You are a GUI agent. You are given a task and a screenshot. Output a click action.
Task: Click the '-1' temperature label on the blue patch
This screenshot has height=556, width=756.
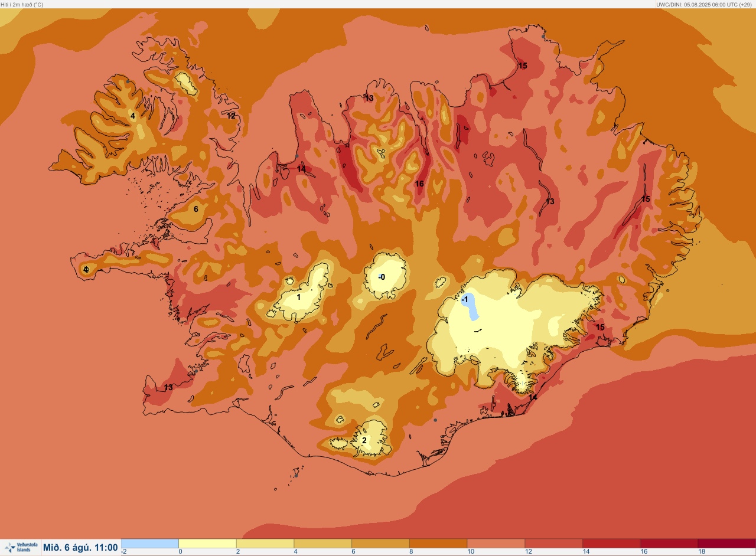pyautogui.click(x=465, y=300)
